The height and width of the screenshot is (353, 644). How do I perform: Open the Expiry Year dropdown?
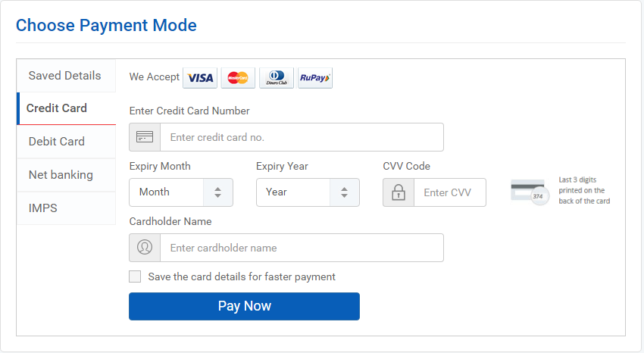[308, 192]
